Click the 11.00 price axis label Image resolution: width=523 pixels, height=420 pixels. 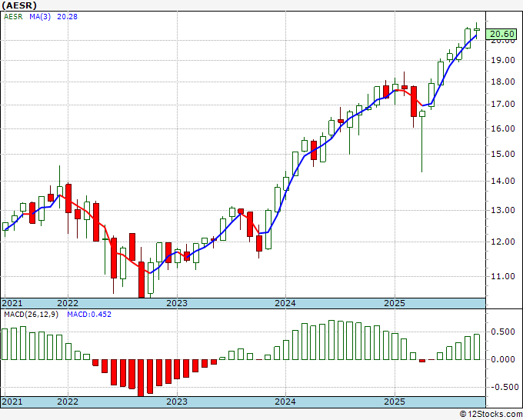tap(503, 276)
